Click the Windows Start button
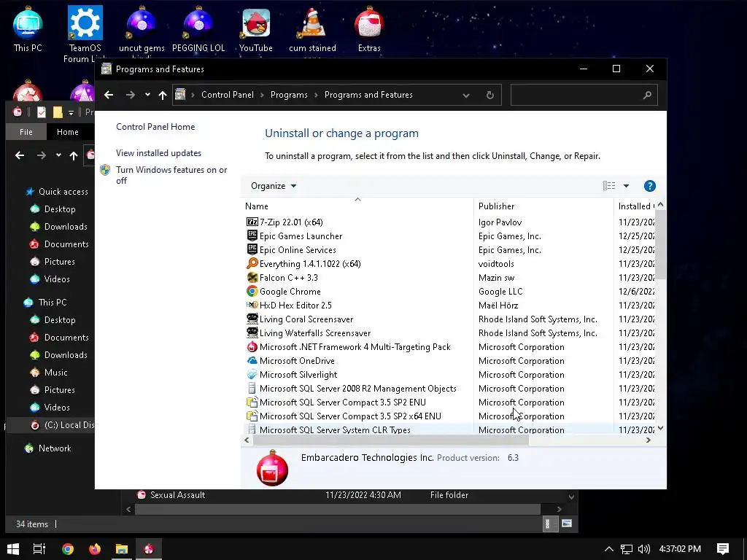Screen dimensions: 747x560 13,548
